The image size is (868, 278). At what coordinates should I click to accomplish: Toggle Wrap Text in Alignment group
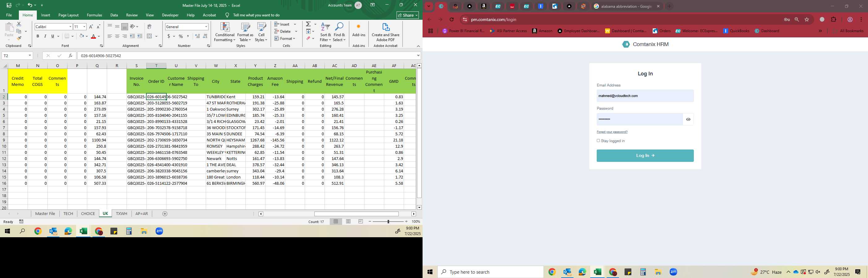149,27
